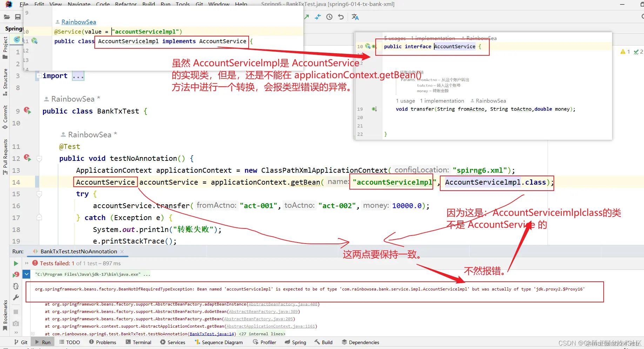
Task: Click the Save All disk icon
Action: click(18, 17)
